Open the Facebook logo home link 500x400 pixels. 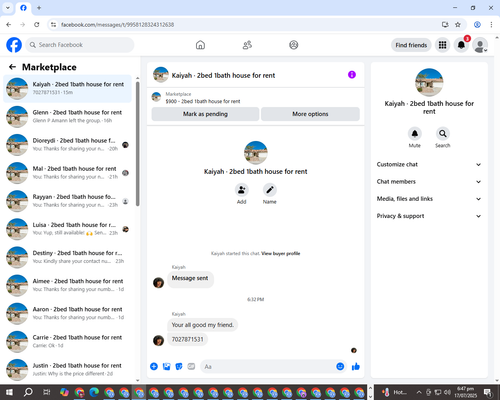click(x=14, y=45)
